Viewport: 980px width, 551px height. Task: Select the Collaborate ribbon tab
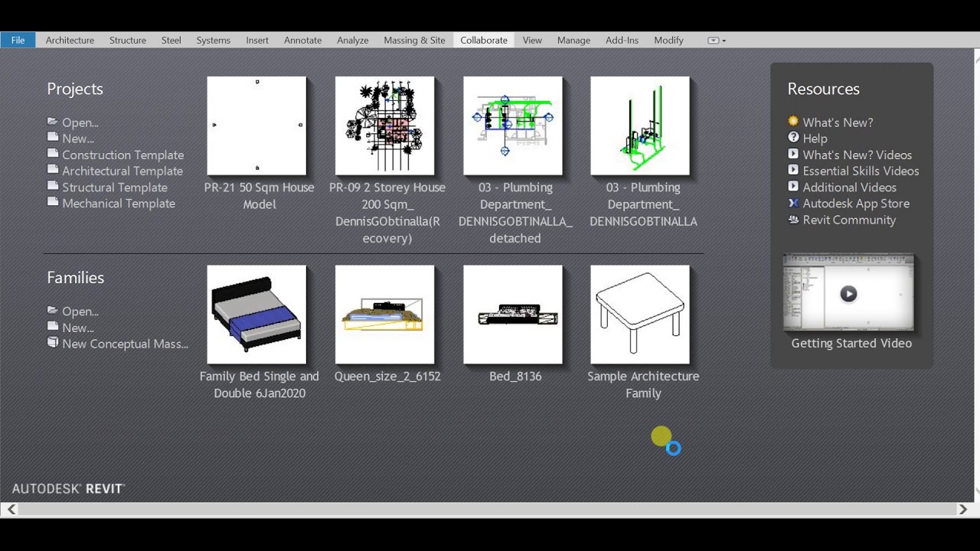pos(484,40)
